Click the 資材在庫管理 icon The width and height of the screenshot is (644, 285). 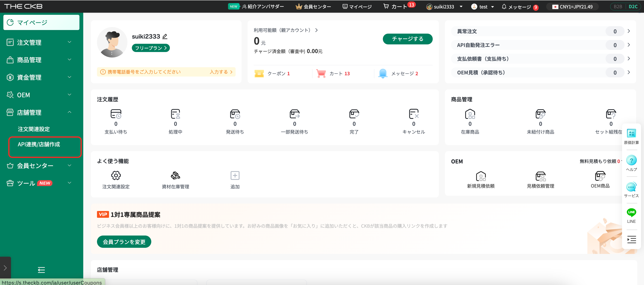point(175,175)
